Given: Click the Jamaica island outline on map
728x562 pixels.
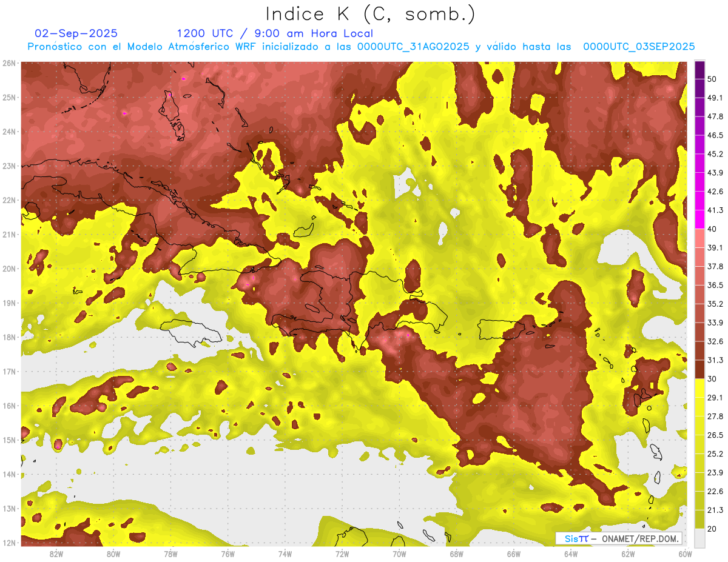Looking at the screenshot, I should coord(192,333).
